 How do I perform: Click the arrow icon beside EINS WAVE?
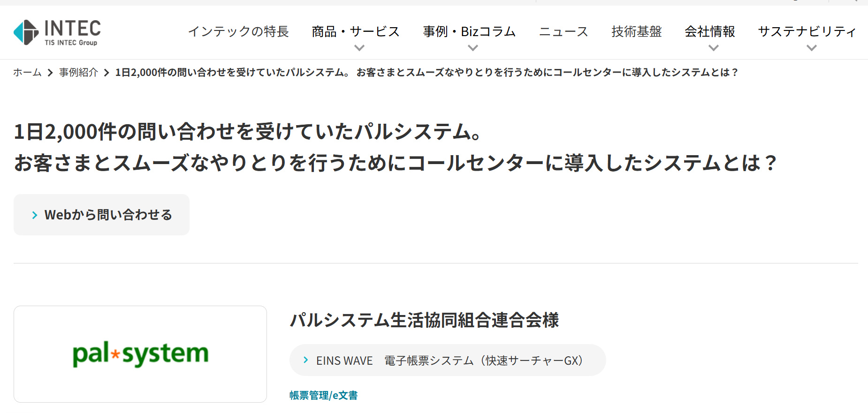(x=306, y=360)
